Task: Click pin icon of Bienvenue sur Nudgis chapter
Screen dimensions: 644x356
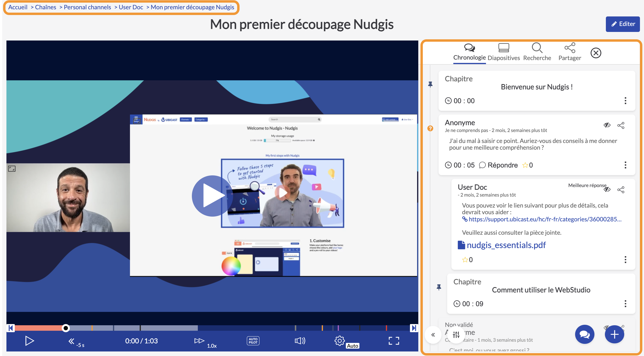Action: click(430, 85)
